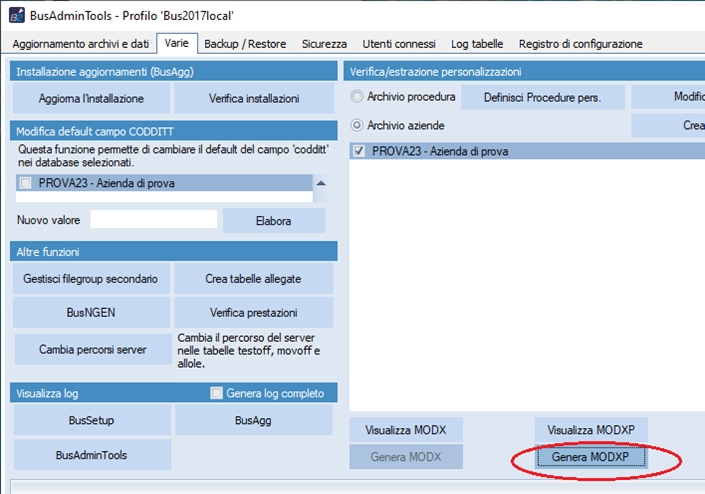Click Visualizza MODXP button
This screenshot has height=494, width=705.
pyautogui.click(x=591, y=430)
